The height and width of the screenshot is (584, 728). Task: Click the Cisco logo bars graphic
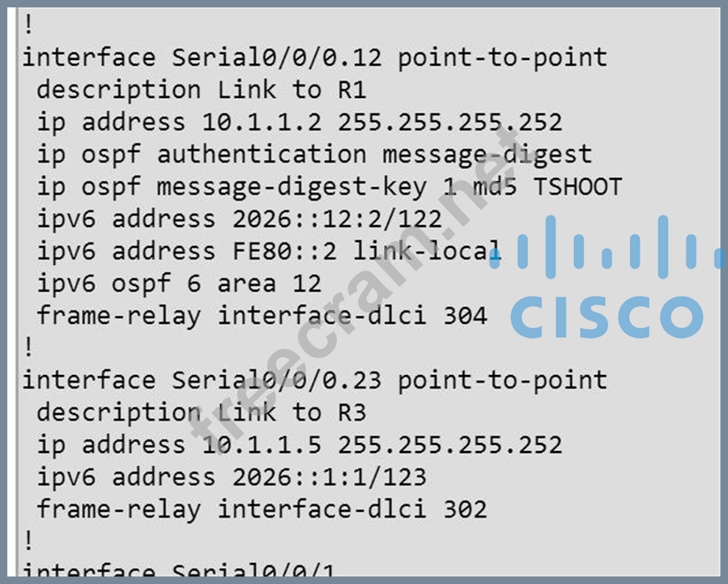coord(617,243)
